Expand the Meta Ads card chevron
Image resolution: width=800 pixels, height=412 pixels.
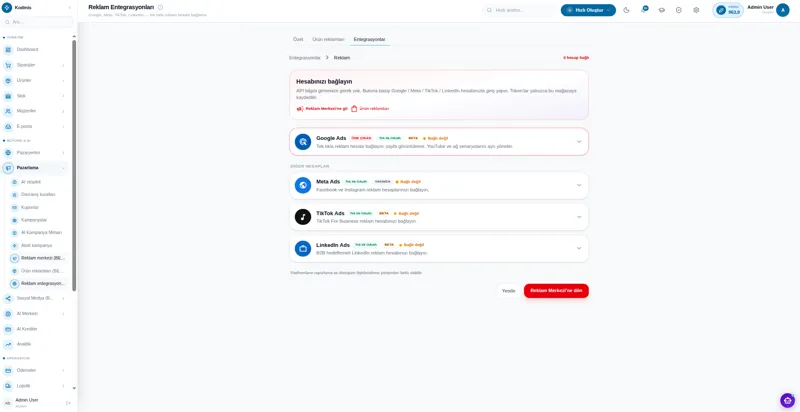point(579,185)
